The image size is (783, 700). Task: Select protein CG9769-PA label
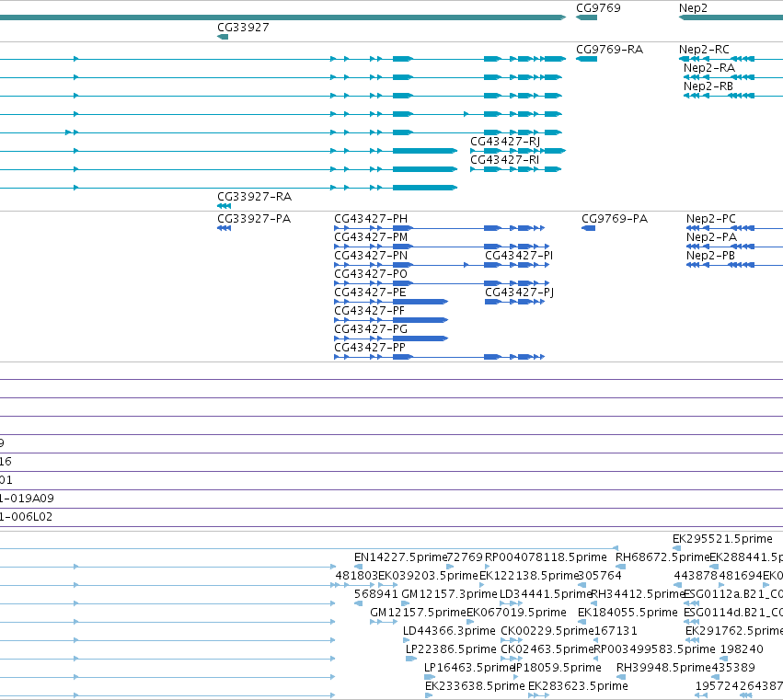click(615, 219)
